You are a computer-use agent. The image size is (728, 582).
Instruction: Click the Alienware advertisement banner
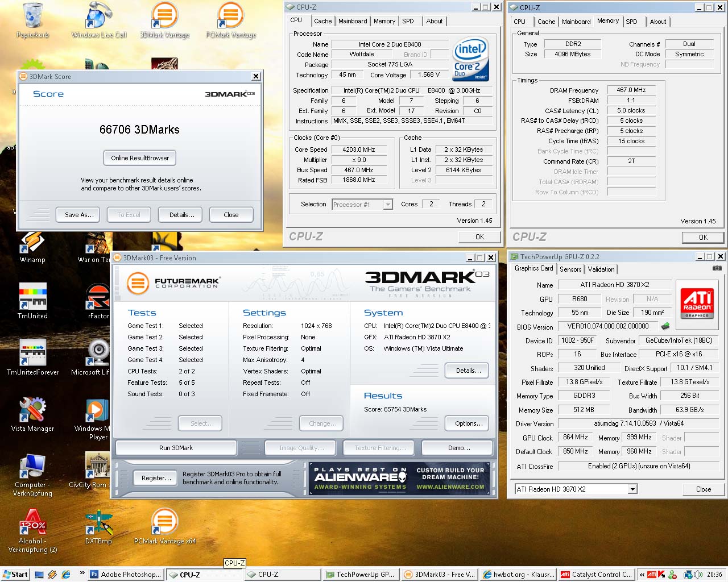399,478
